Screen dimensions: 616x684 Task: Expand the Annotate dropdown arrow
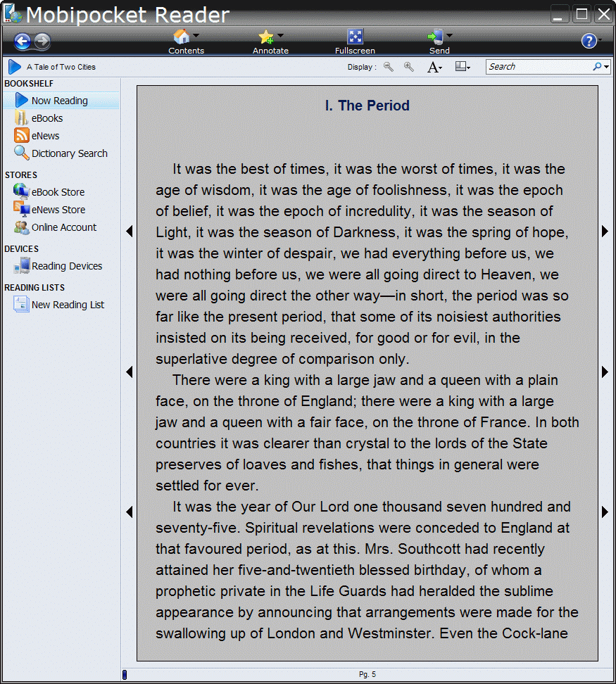coord(280,35)
